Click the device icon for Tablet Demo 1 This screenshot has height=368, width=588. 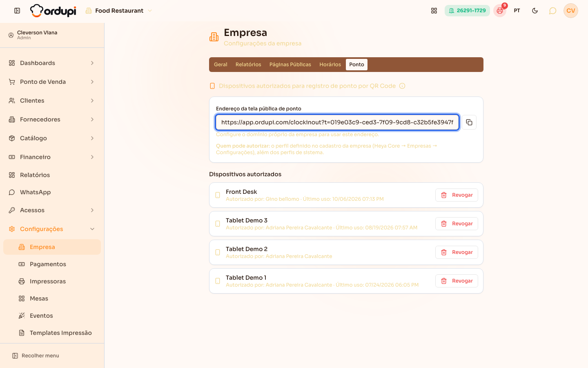[x=218, y=281]
